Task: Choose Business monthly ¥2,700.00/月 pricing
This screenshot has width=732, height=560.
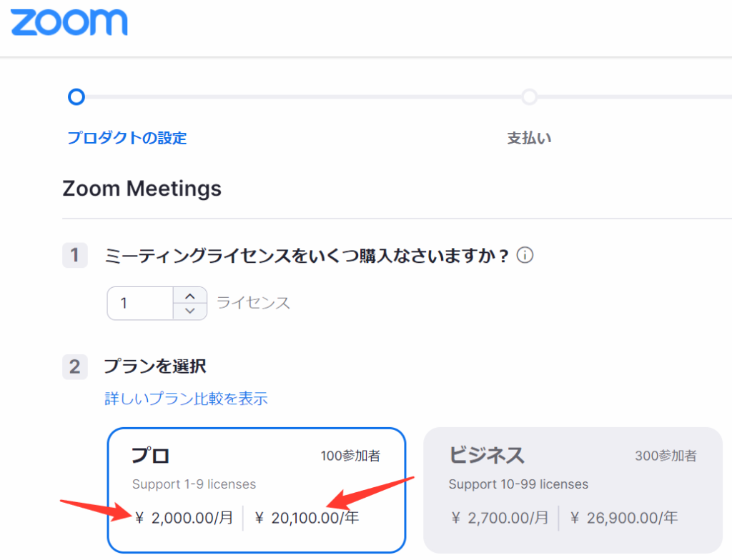Action: [500, 518]
